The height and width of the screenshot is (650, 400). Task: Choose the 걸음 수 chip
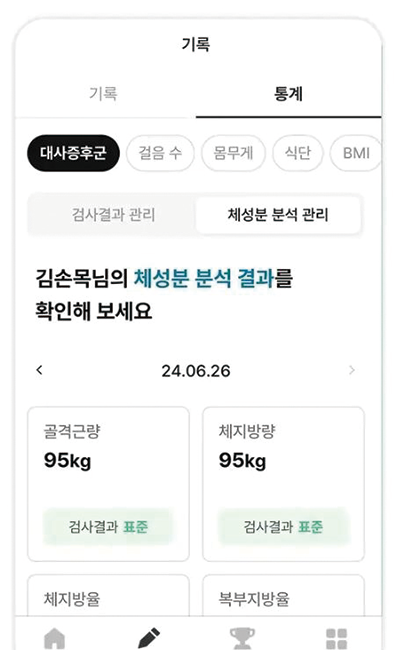coord(160,153)
